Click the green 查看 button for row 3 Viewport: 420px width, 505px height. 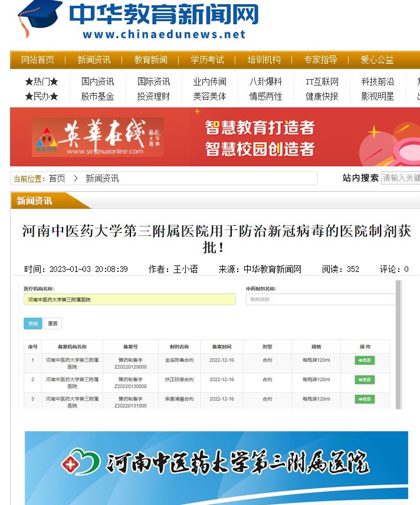point(365,399)
